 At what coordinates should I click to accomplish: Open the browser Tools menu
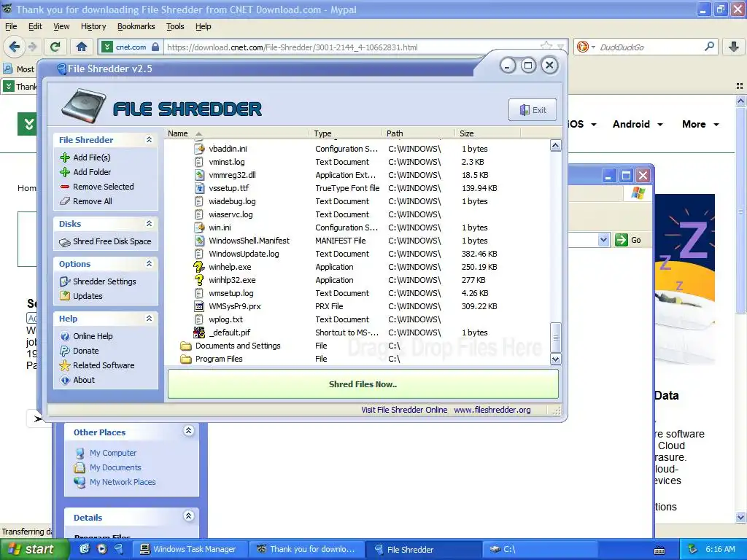pos(175,26)
